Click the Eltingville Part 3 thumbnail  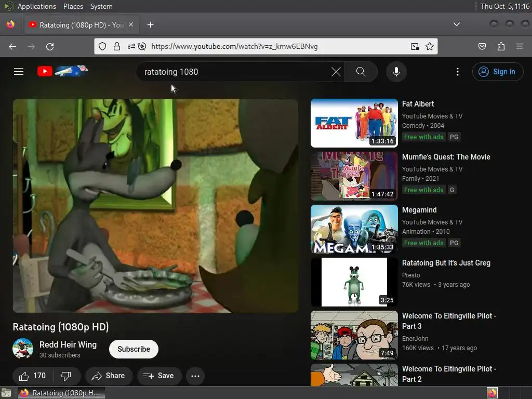[354, 335]
